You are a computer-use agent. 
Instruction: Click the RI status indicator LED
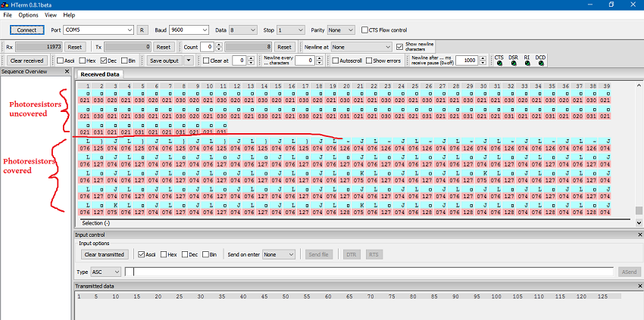pos(527,64)
